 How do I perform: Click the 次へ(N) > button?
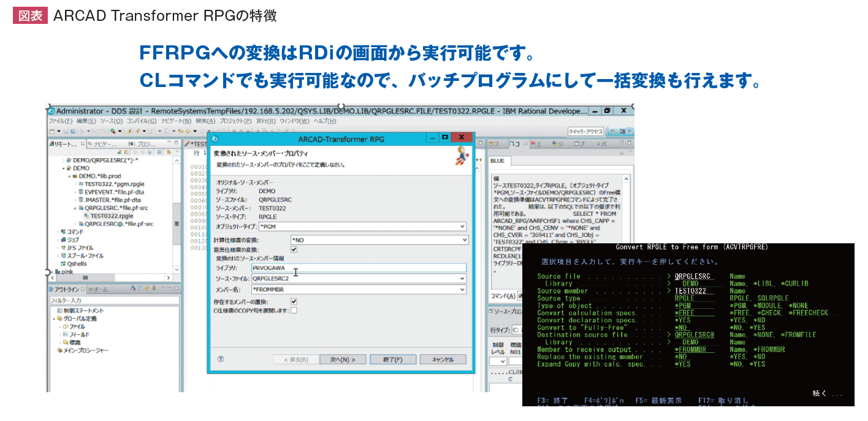[x=342, y=360]
